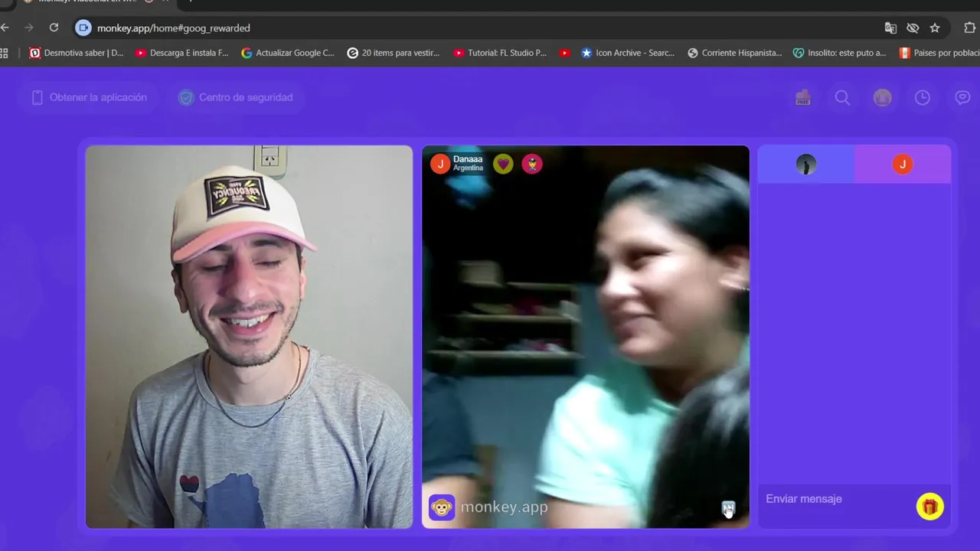The image size is (980, 551).
Task: Click Danaaa's webcam video feed
Action: [x=586, y=337]
